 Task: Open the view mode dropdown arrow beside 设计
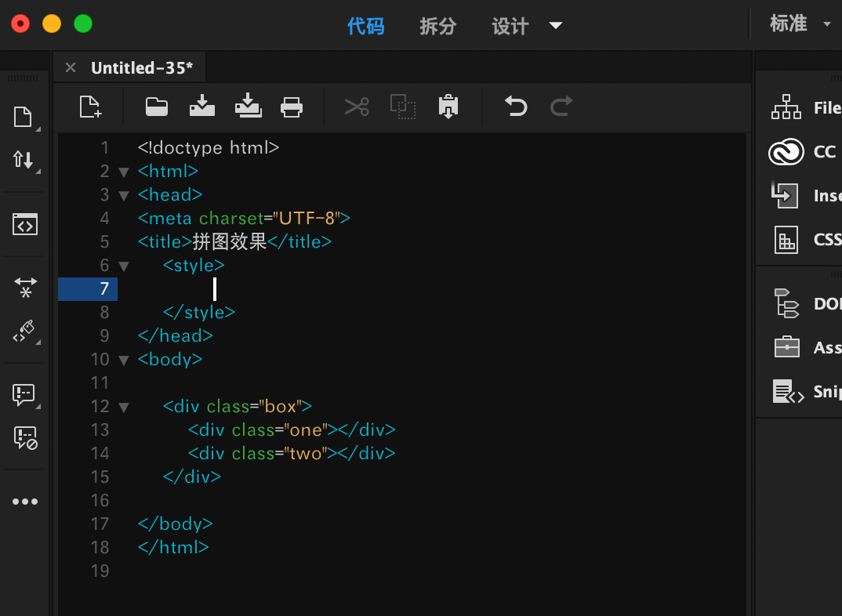[x=556, y=25]
